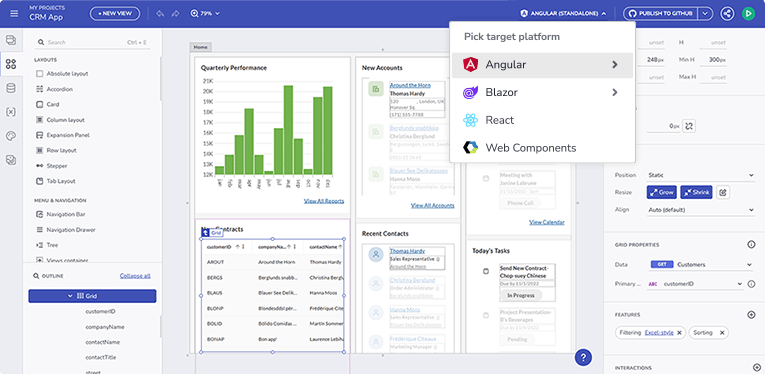Click the Excel-style link in Filtering chip
The image size is (768, 376).
[659, 333]
